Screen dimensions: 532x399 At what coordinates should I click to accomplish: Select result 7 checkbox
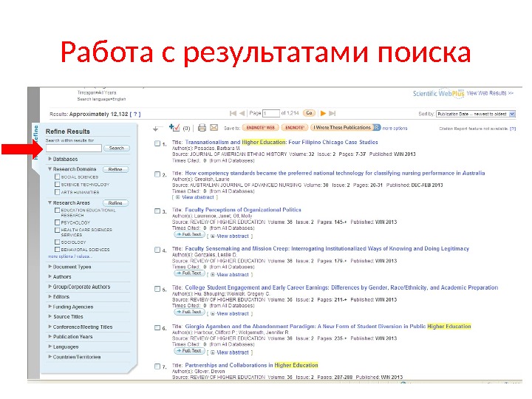point(157,366)
